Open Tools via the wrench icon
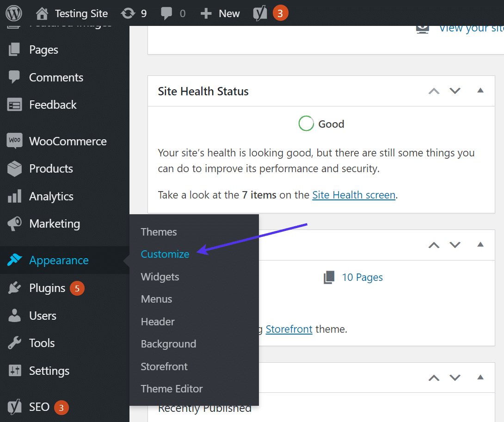Viewport: 504px width, 422px height. [15, 343]
